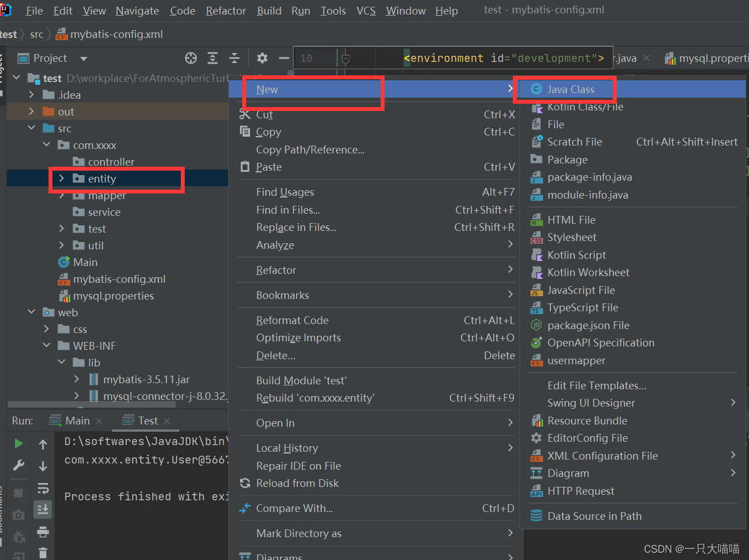
Task: Close the Main run tab
Action: click(x=99, y=421)
